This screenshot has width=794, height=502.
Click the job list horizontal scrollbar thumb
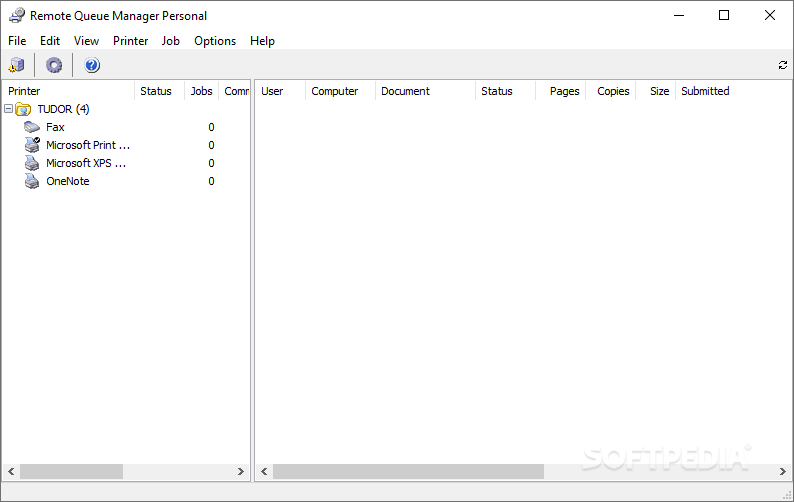pyautogui.click(x=408, y=472)
